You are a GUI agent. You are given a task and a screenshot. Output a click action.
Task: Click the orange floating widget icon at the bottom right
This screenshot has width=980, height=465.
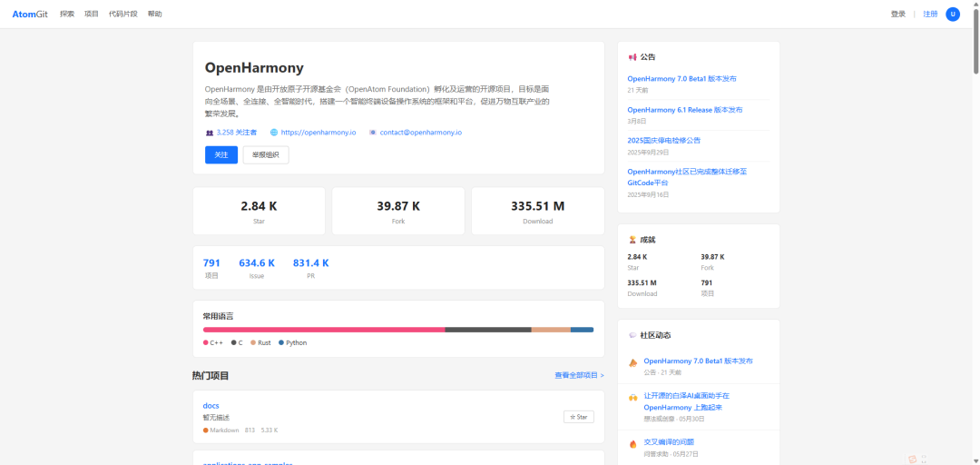click(x=913, y=460)
